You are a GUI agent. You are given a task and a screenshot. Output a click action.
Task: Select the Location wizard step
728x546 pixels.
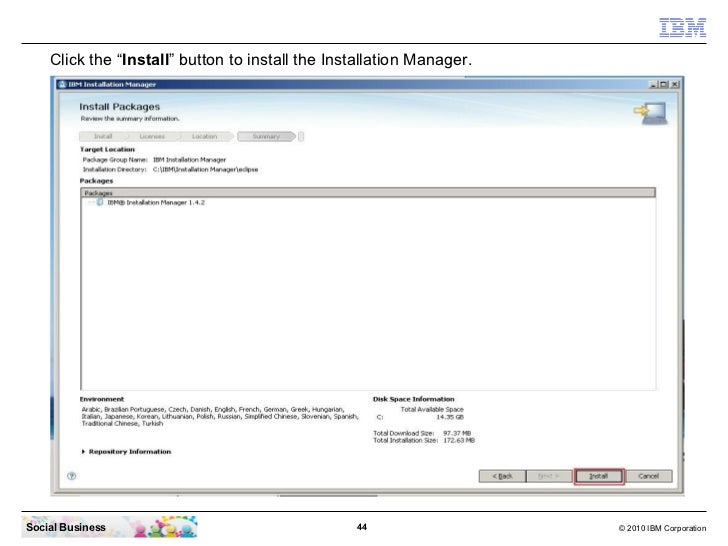tap(204, 136)
